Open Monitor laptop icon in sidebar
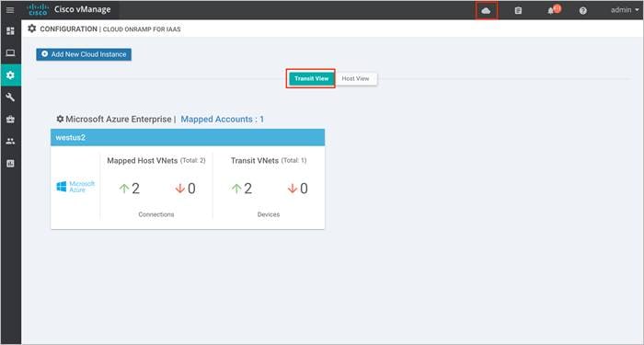The width and height of the screenshot is (644, 345). tap(10, 53)
